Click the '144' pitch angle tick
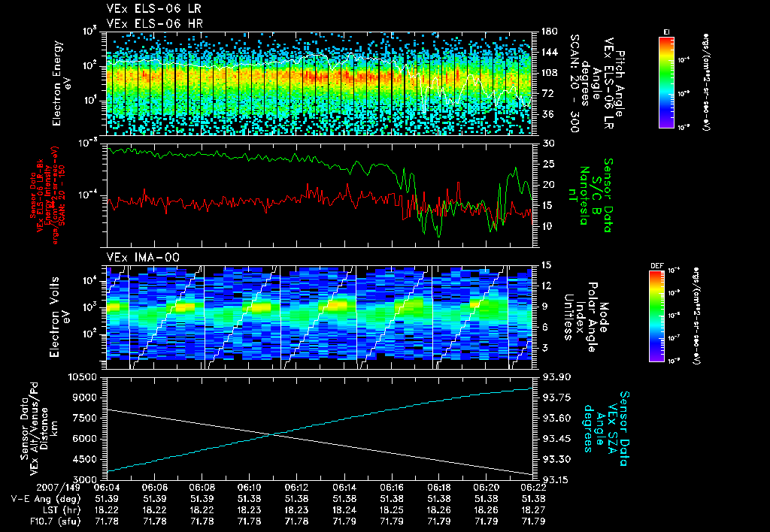 tap(550, 52)
